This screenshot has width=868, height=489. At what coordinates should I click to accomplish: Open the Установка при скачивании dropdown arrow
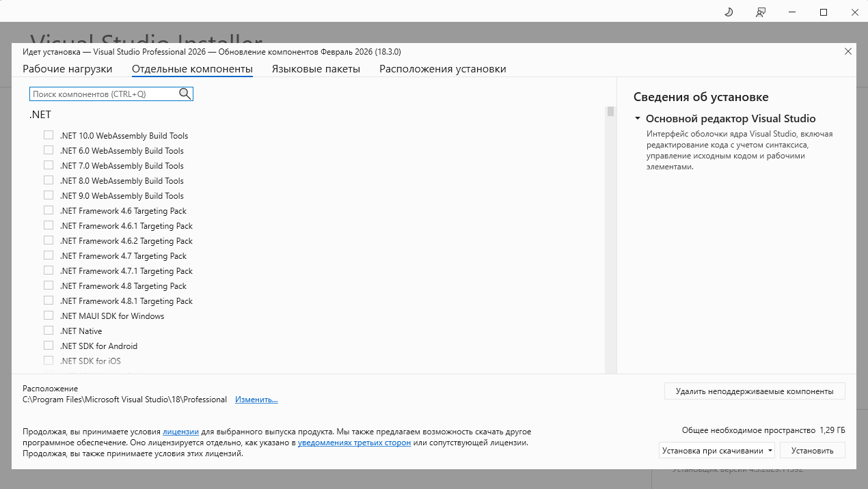[770, 451]
